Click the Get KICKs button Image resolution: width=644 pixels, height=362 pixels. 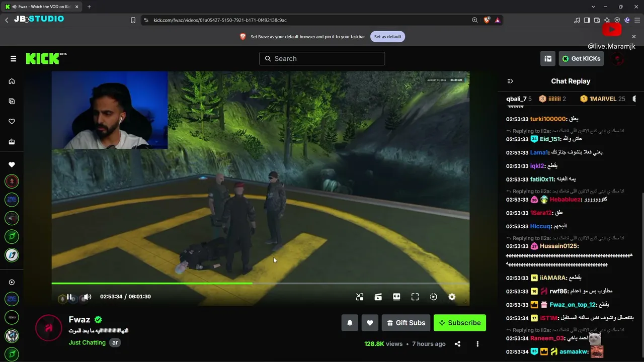582,59
